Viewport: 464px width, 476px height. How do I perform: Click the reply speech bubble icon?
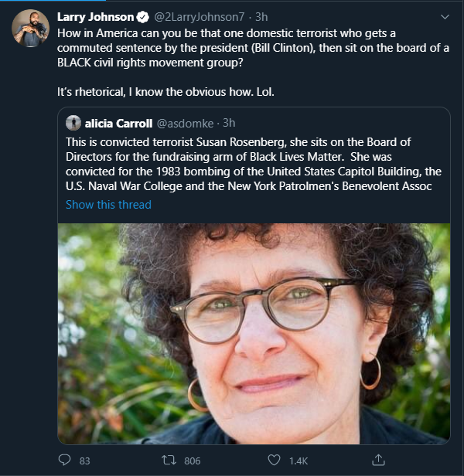pos(64,461)
